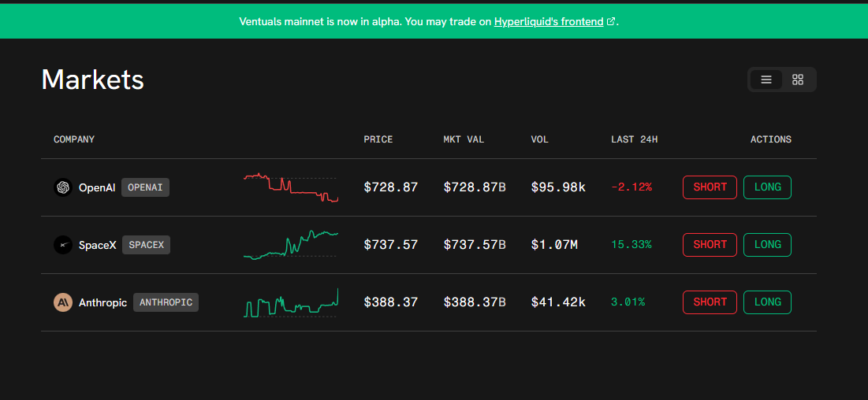Click the OPENAI ticker badge
The width and height of the screenshot is (868, 400).
[145, 187]
